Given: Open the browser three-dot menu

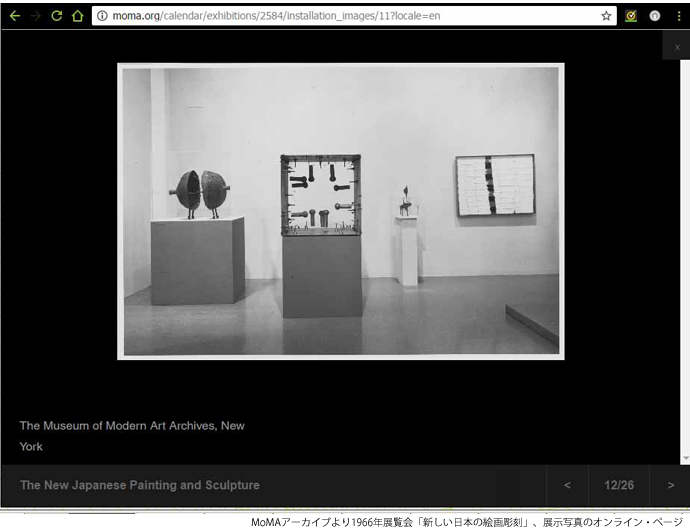Looking at the screenshot, I should (x=679, y=16).
